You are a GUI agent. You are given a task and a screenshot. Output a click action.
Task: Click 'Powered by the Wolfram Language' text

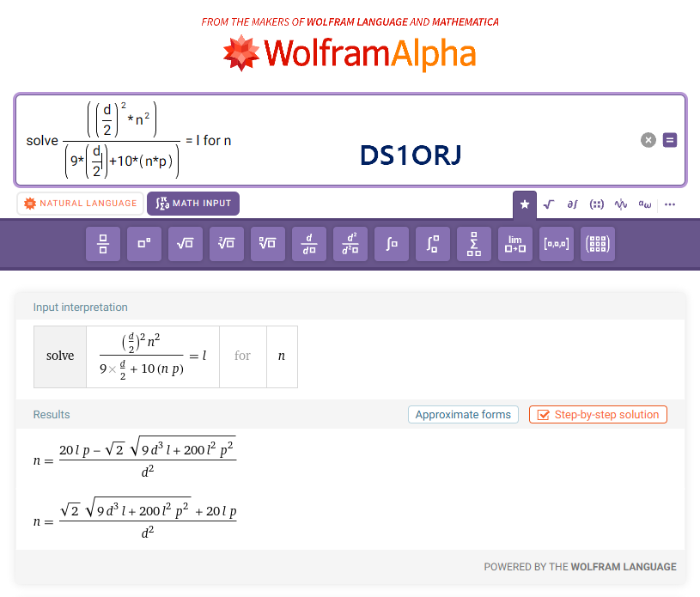[x=580, y=567]
